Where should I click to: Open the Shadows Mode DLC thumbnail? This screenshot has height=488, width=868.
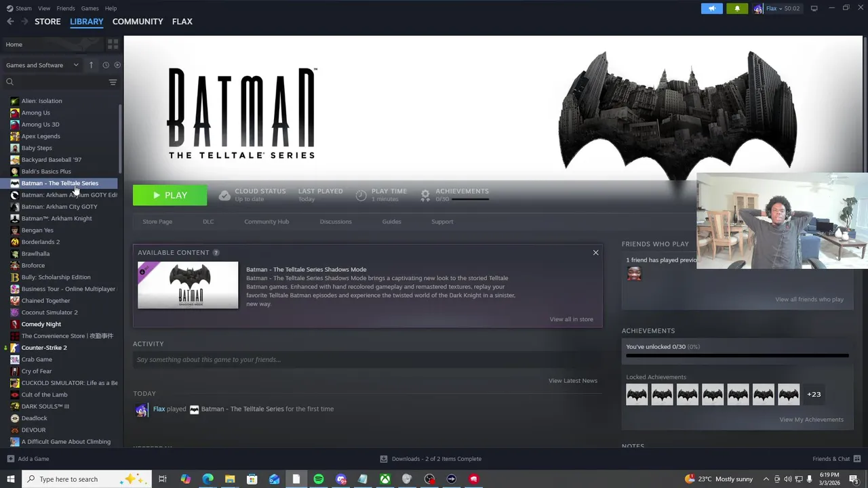click(x=188, y=285)
